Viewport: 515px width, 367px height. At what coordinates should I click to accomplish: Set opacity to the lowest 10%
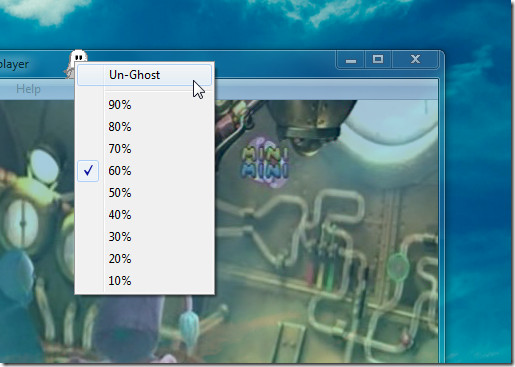(x=144, y=281)
